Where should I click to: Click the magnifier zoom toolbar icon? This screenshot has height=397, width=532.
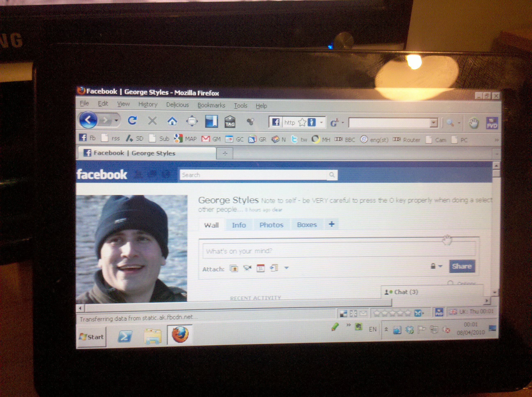tap(450, 123)
